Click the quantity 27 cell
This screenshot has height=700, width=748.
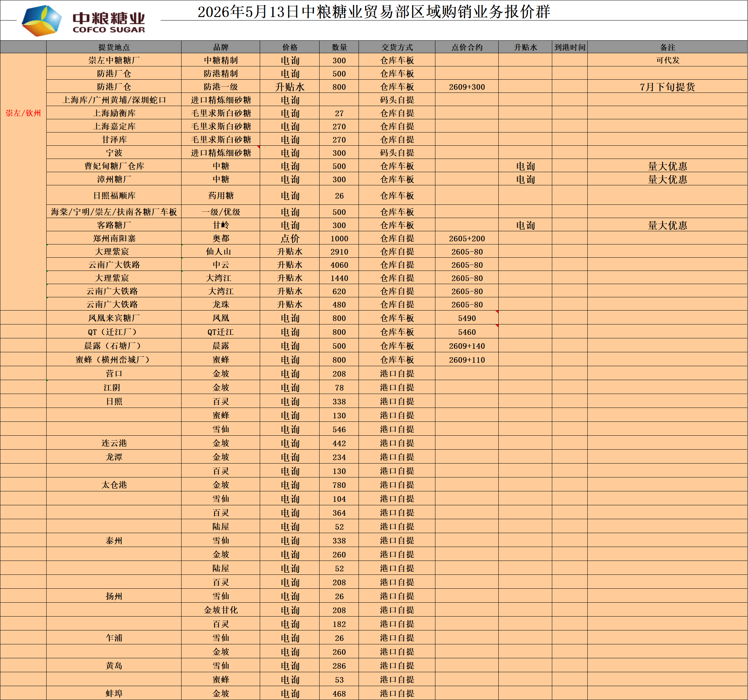click(x=339, y=113)
